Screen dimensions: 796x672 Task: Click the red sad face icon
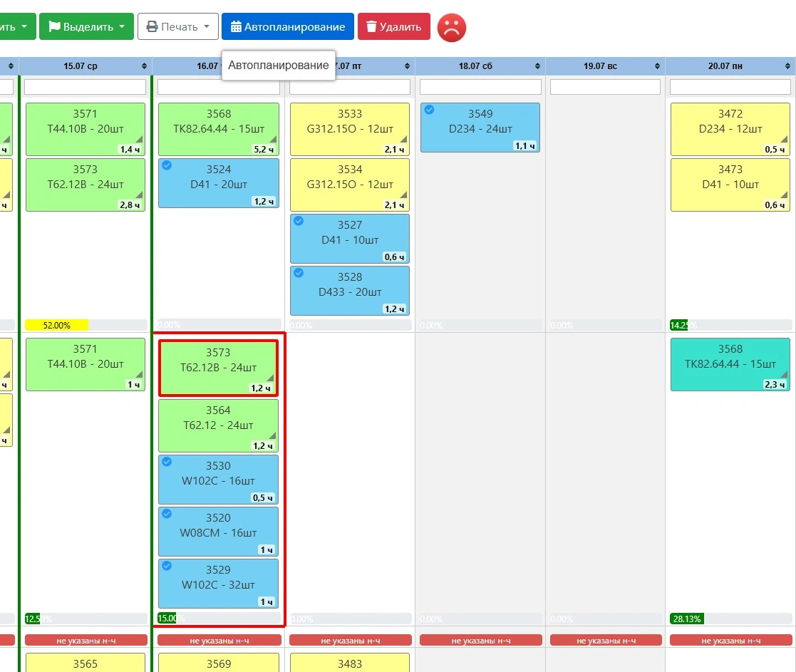[451, 27]
